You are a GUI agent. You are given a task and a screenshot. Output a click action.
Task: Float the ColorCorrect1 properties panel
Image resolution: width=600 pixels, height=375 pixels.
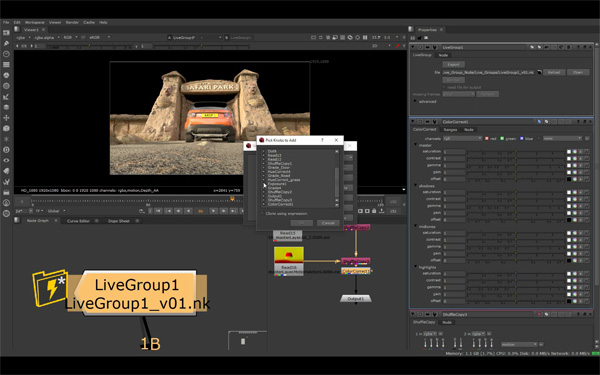(584, 122)
